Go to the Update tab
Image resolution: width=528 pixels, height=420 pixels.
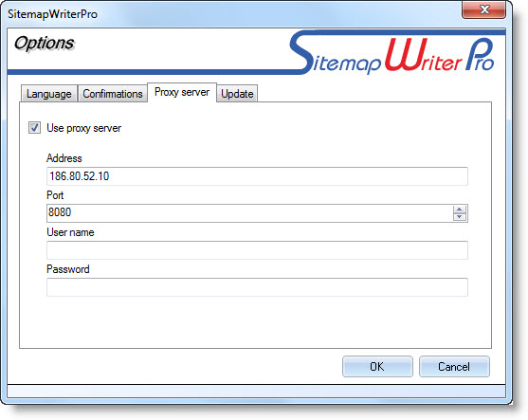(x=237, y=93)
